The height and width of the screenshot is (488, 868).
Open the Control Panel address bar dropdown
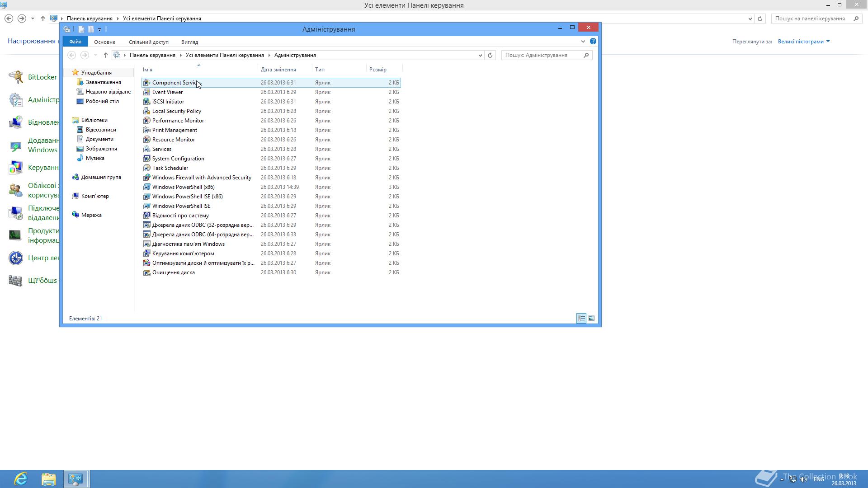pyautogui.click(x=750, y=19)
